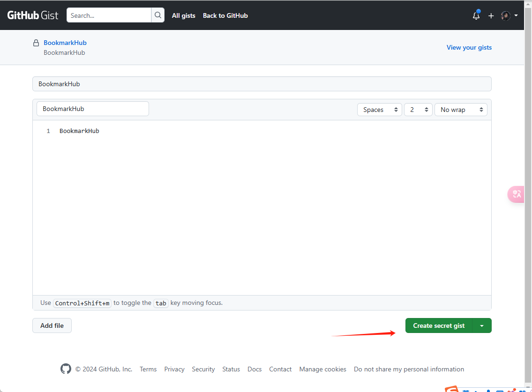Click the search magnifier icon
This screenshot has width=532, height=392.
point(158,15)
